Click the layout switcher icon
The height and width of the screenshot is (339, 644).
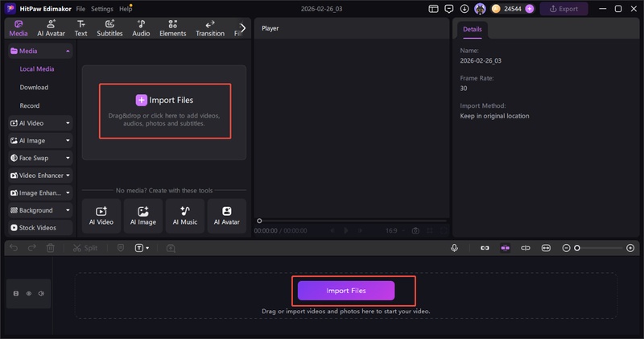pos(433,9)
